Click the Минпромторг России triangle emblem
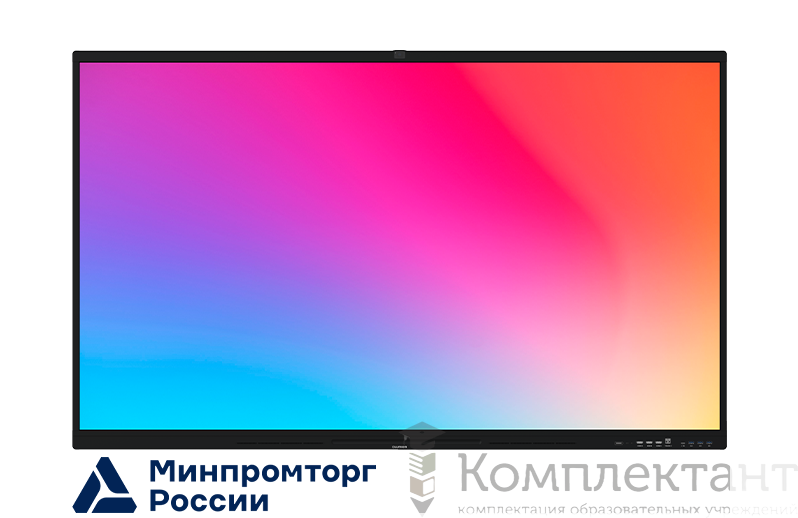This screenshot has height=518, width=798. [105, 484]
